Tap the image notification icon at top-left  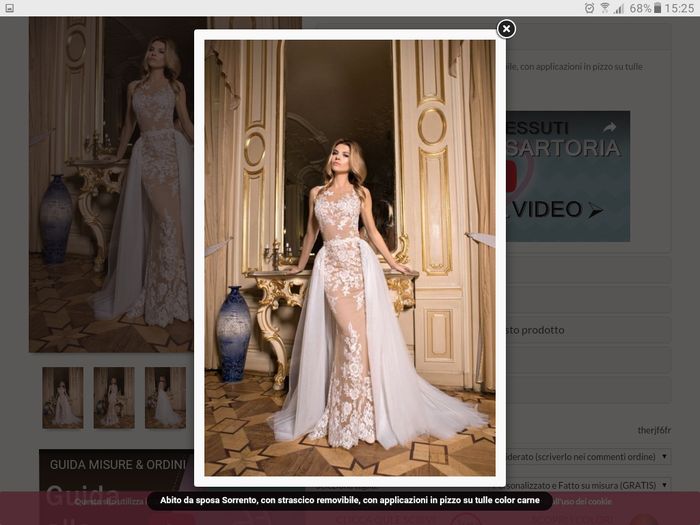pyautogui.click(x=9, y=8)
